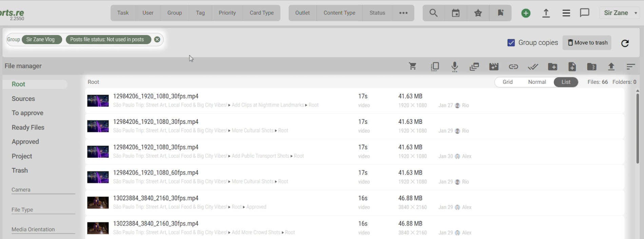644x239 pixels.
Task: Expand the File Type filter field
Action: point(43,210)
